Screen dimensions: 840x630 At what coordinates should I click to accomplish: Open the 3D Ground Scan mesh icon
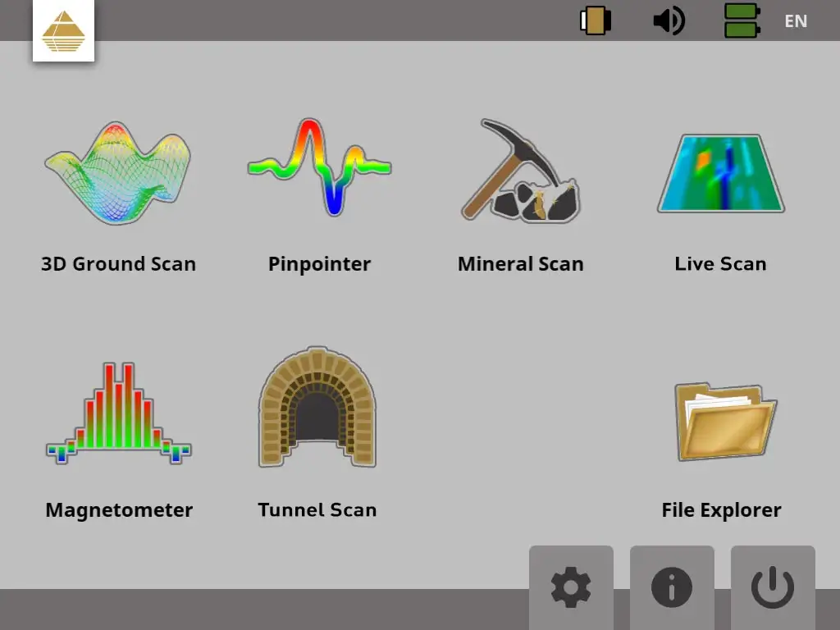118,173
